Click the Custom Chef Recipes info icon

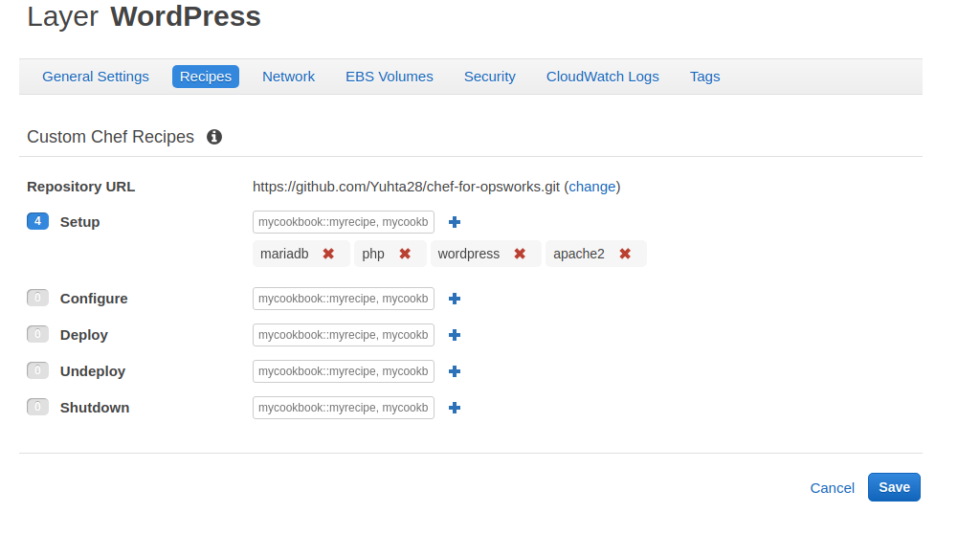coord(214,137)
